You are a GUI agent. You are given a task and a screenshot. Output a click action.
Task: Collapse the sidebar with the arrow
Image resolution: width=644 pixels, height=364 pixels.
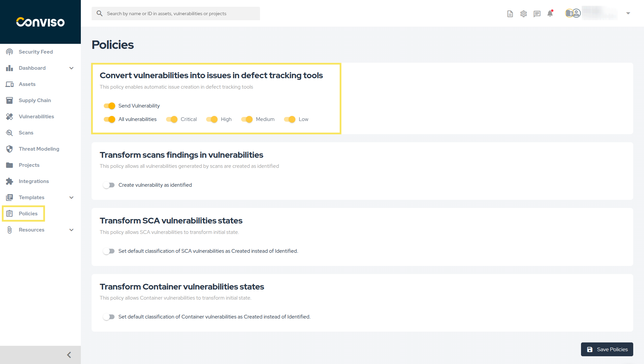(x=69, y=355)
